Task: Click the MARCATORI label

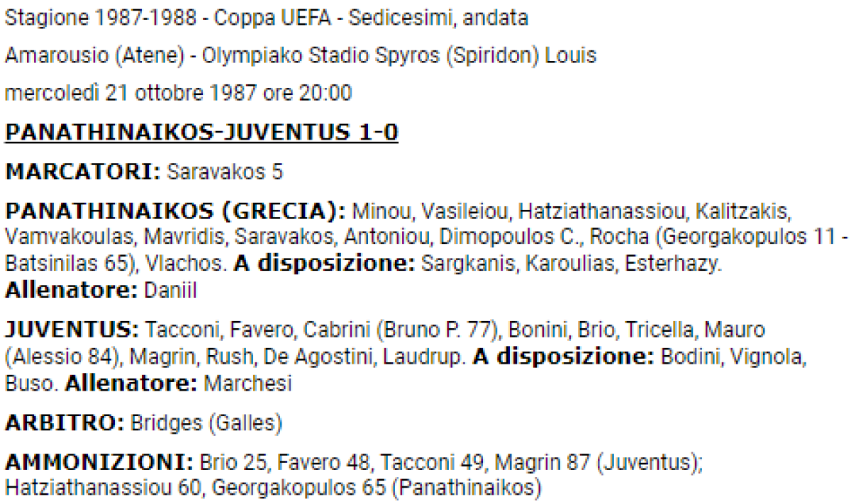Action: point(82,171)
